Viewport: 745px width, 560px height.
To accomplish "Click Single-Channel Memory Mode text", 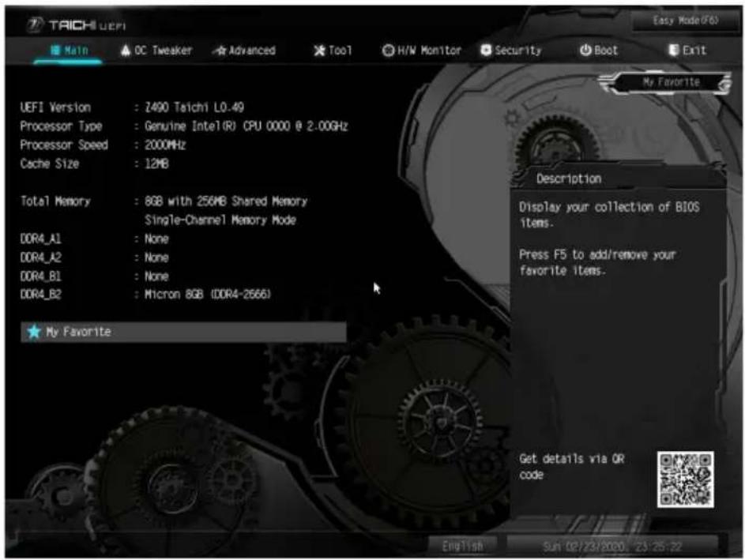I will click(220, 220).
